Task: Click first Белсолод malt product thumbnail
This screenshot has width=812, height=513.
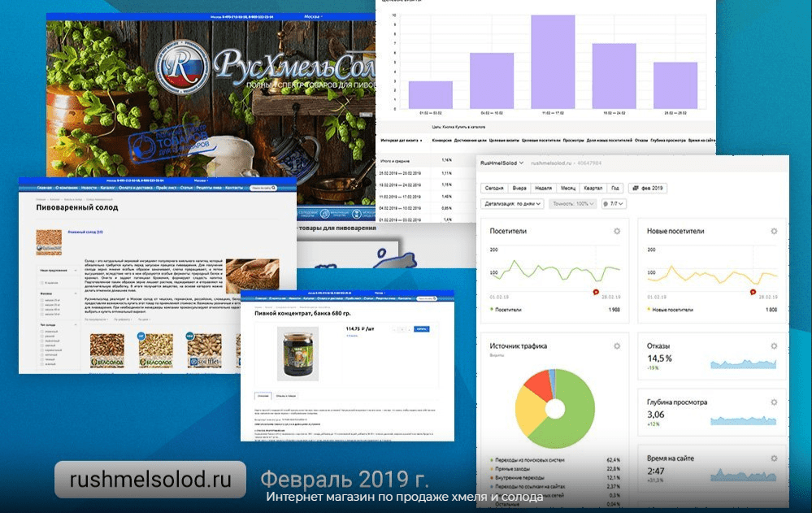Action: pos(107,351)
